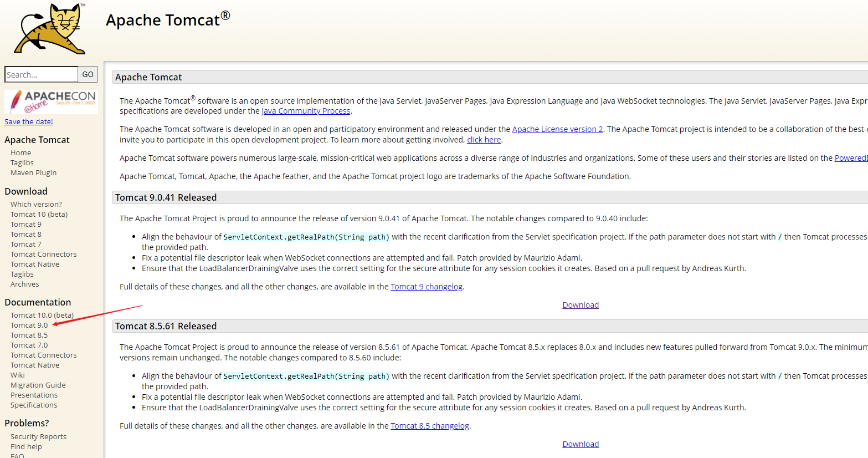Viewport: 868px width, 458px height.
Task: Open the Specifications link
Action: coord(34,405)
